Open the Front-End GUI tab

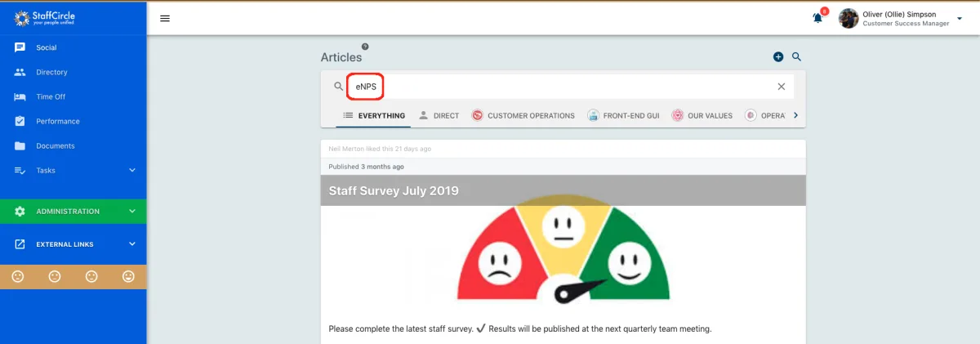[624, 115]
